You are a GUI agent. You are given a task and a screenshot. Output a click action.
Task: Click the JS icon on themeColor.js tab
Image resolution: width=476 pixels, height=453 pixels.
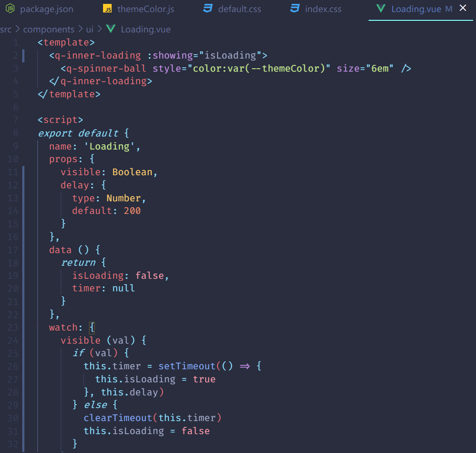click(x=107, y=9)
